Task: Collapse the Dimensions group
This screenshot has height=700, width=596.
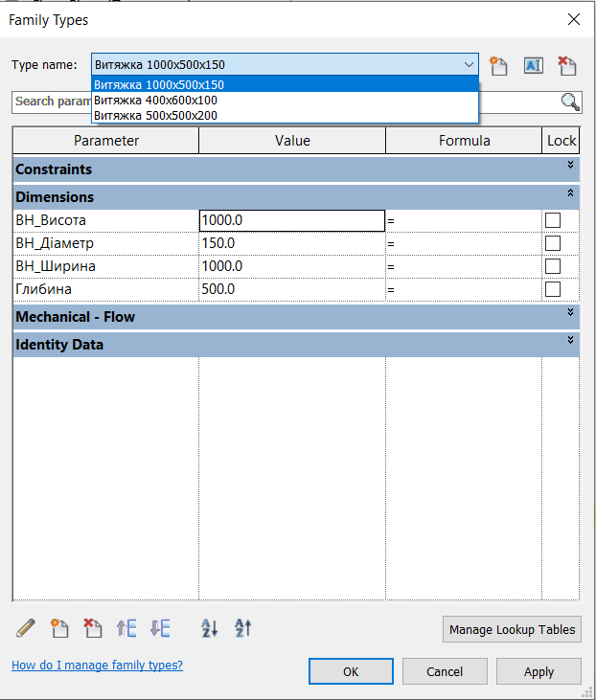Action: (x=570, y=193)
